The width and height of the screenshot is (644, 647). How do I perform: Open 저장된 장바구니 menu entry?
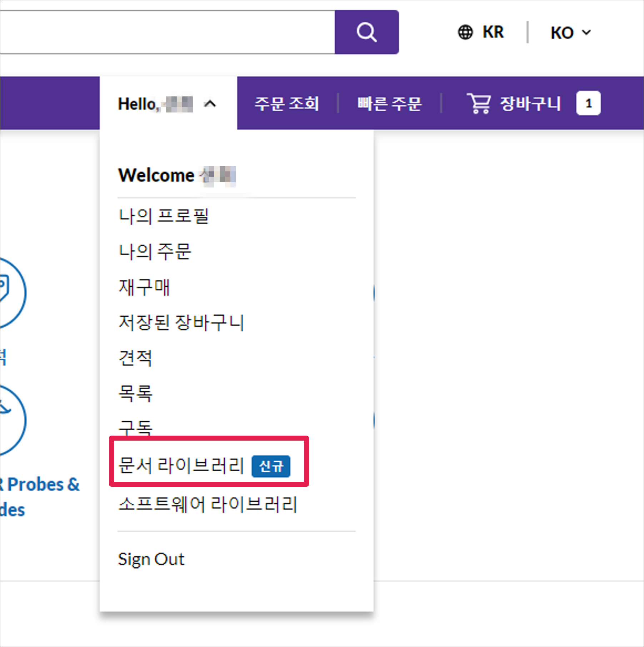[x=181, y=322]
